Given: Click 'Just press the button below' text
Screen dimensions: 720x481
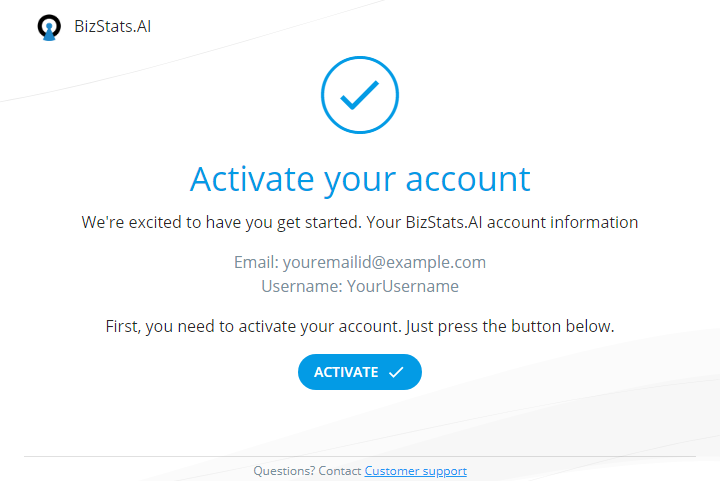Looking at the screenshot, I should pos(510,326).
